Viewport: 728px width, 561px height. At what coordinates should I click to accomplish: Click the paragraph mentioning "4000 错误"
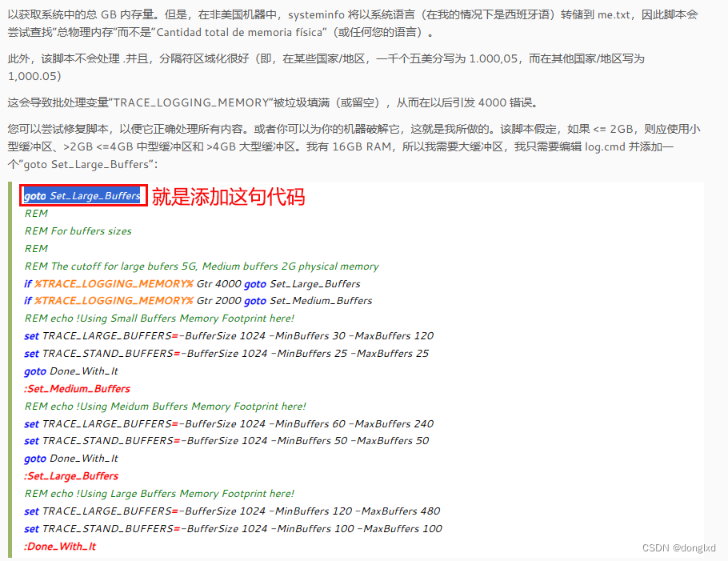[x=273, y=102]
